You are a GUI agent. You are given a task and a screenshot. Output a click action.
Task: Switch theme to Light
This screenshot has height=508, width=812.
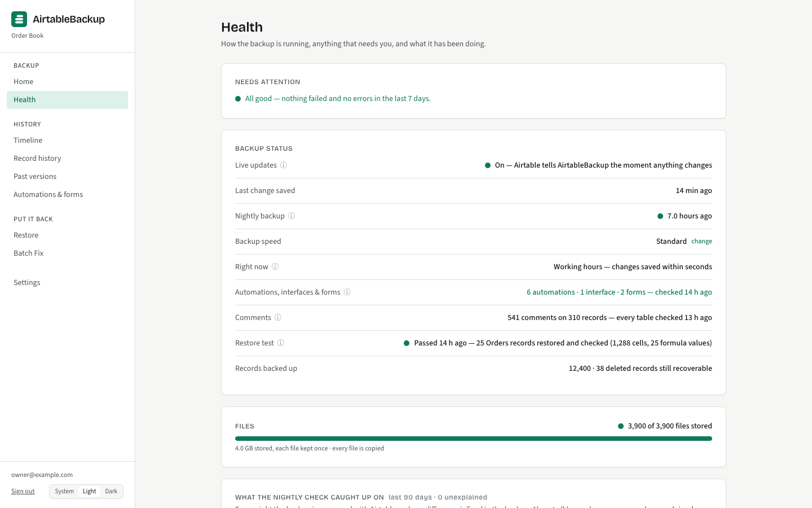click(90, 492)
